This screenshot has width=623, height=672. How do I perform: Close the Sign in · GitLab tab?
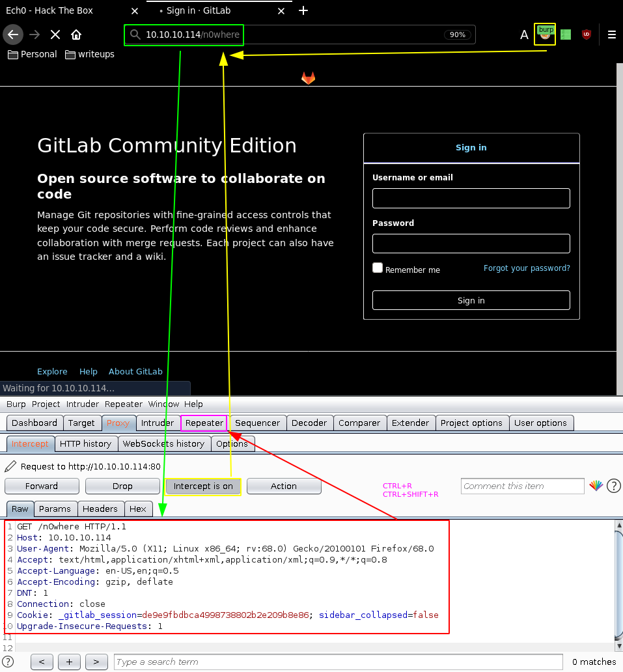[281, 10]
